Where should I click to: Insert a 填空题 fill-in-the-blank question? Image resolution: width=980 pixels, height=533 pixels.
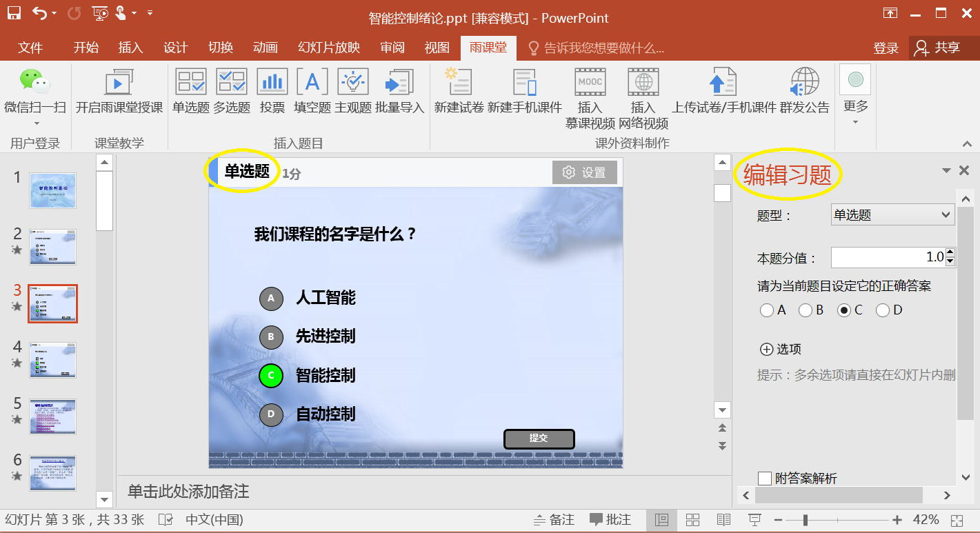(x=312, y=90)
